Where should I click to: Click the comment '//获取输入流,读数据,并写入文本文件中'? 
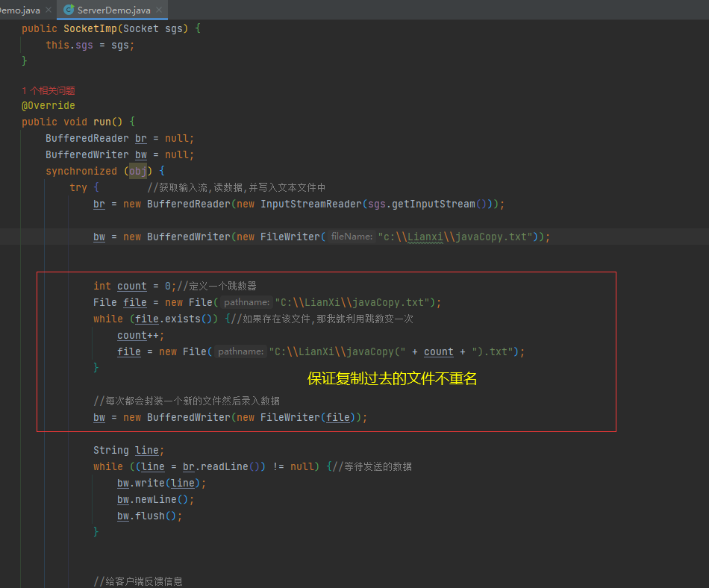click(x=236, y=187)
